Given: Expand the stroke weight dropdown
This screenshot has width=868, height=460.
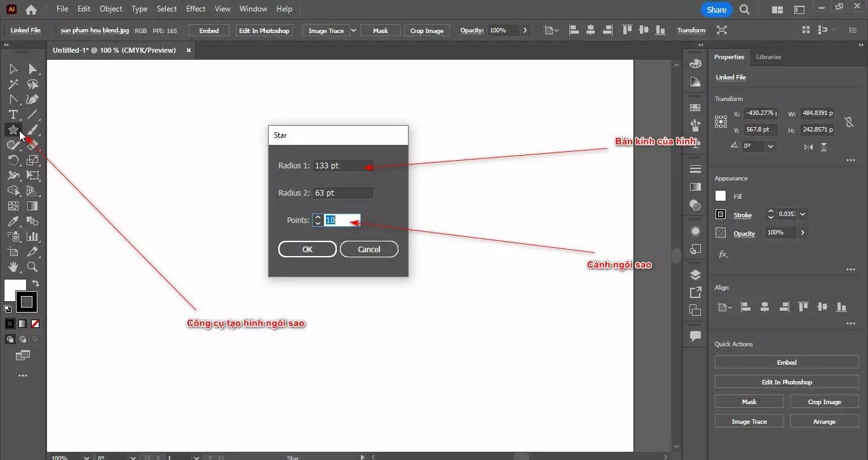Looking at the screenshot, I should (x=803, y=215).
